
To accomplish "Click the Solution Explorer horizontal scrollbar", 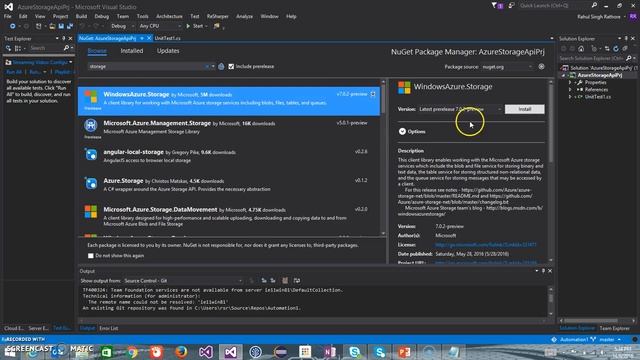I will [598, 321].
